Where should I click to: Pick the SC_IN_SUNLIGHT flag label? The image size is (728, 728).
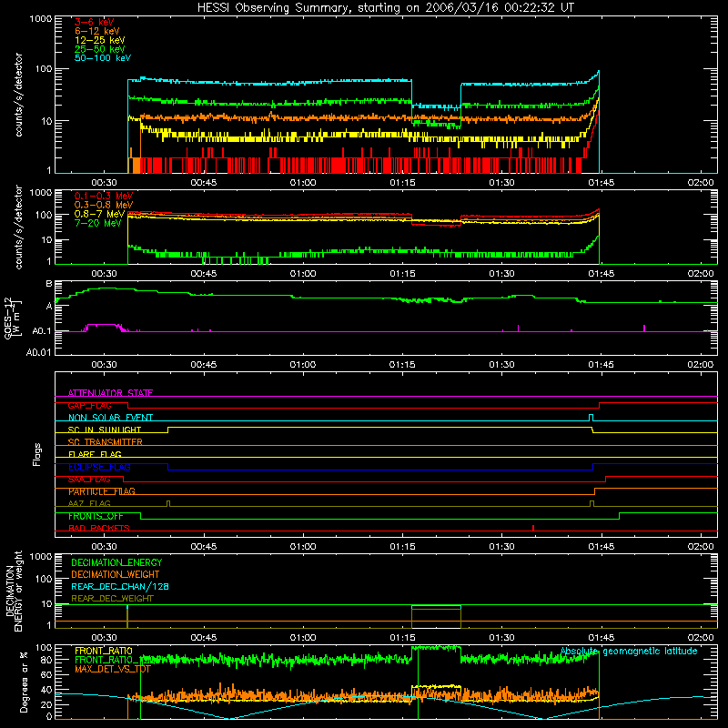[105, 430]
